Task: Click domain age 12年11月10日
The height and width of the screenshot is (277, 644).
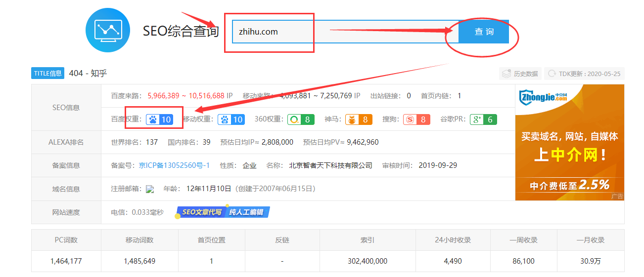Action: point(209,189)
